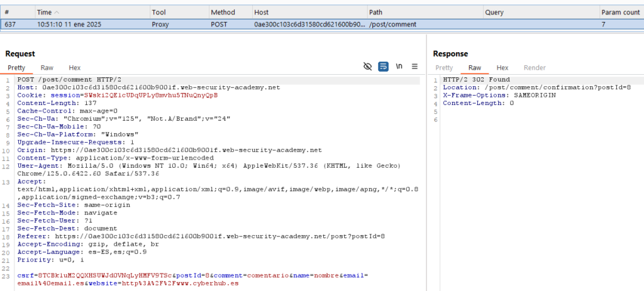
Task: Select history row number 637
Action: coord(322,25)
